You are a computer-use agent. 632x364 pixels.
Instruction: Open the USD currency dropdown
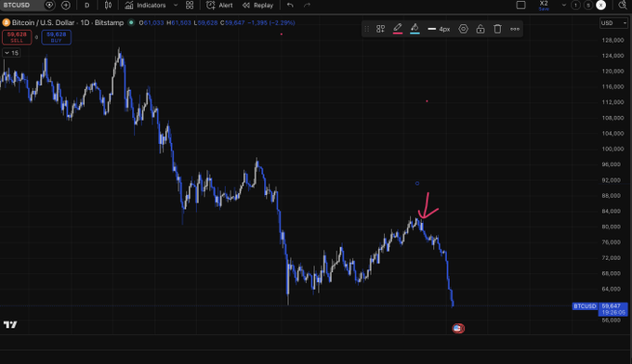point(613,23)
